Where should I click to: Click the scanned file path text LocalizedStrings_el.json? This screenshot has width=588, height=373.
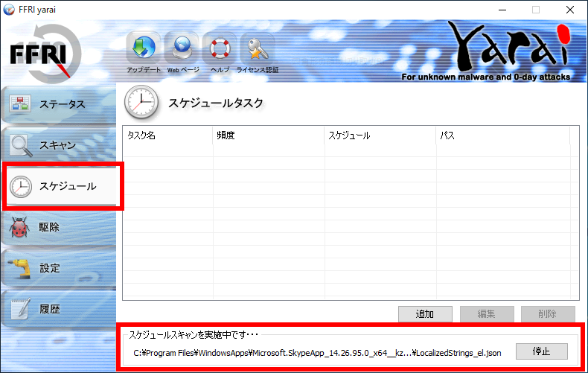coord(317,353)
